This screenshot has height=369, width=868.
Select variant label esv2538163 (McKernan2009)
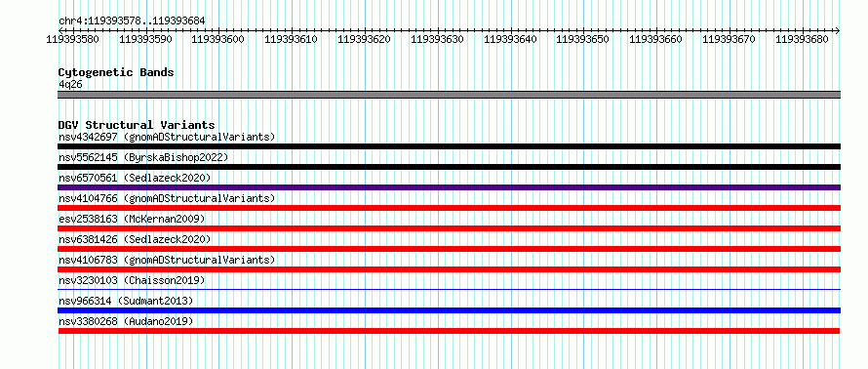pyautogui.click(x=132, y=219)
